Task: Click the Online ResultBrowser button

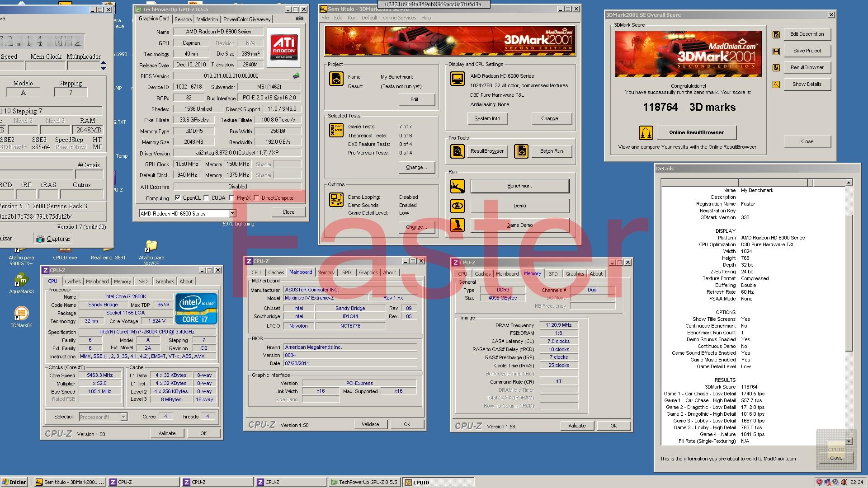Action: tap(696, 132)
